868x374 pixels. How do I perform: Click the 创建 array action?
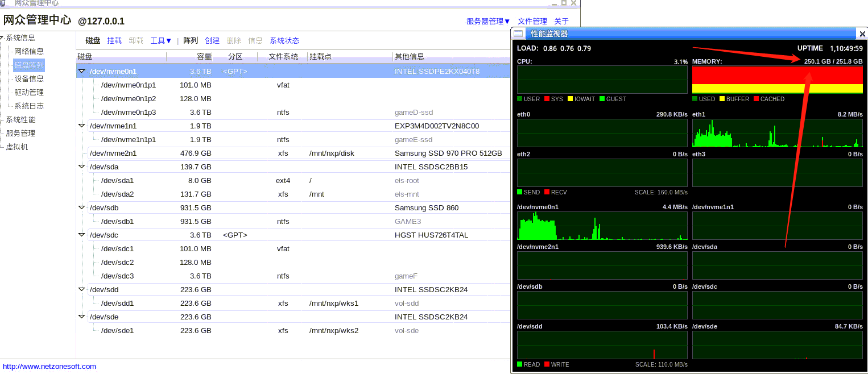(x=212, y=41)
